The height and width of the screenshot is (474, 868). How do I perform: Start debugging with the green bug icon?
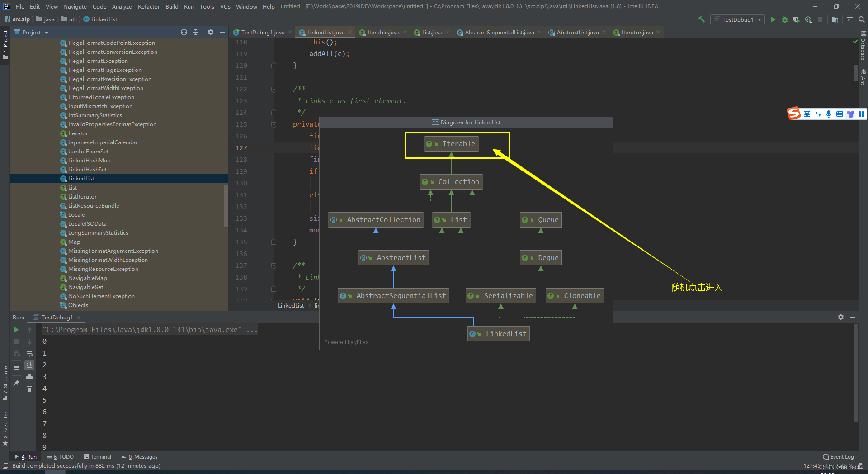pyautogui.click(x=785, y=19)
